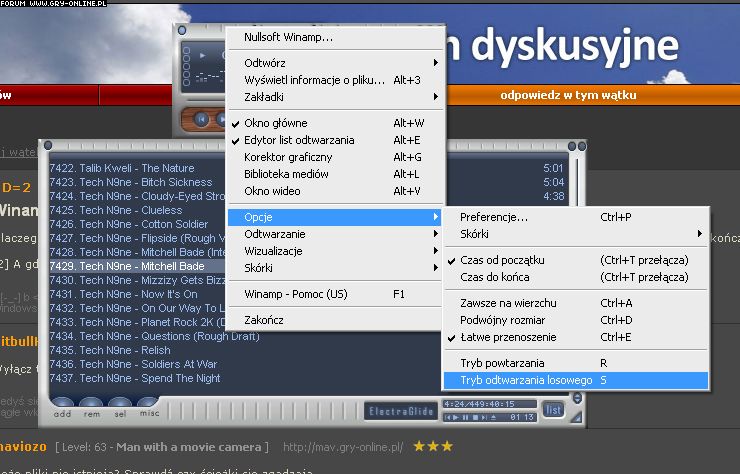Open 'Preferencje...' from Opcje submenu

click(x=576, y=217)
